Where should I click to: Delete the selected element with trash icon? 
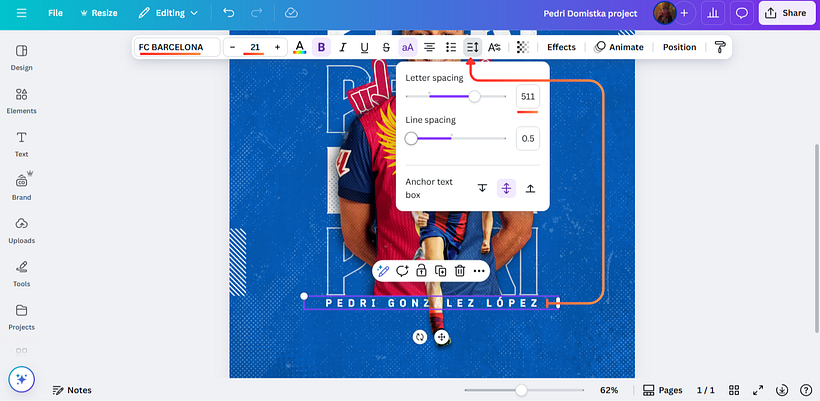[460, 271]
